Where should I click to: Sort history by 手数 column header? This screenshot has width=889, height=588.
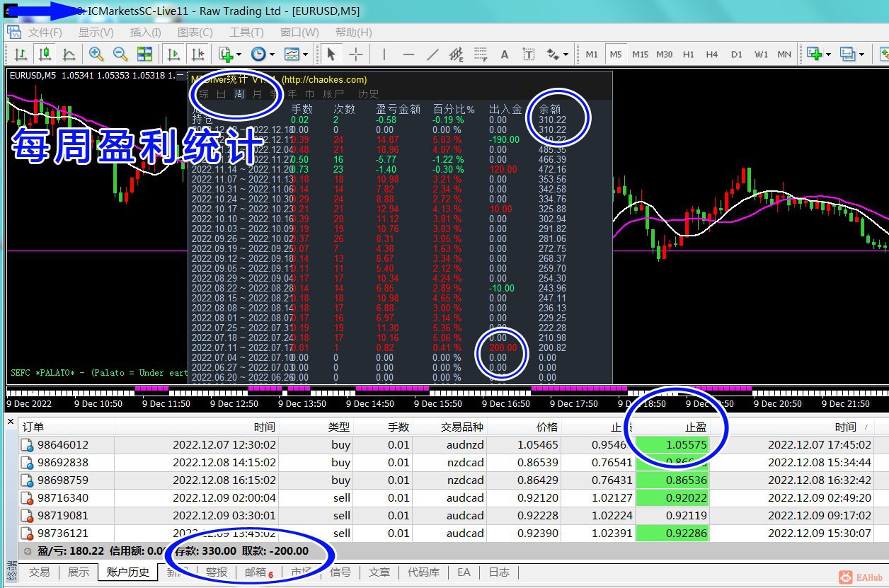point(383,427)
